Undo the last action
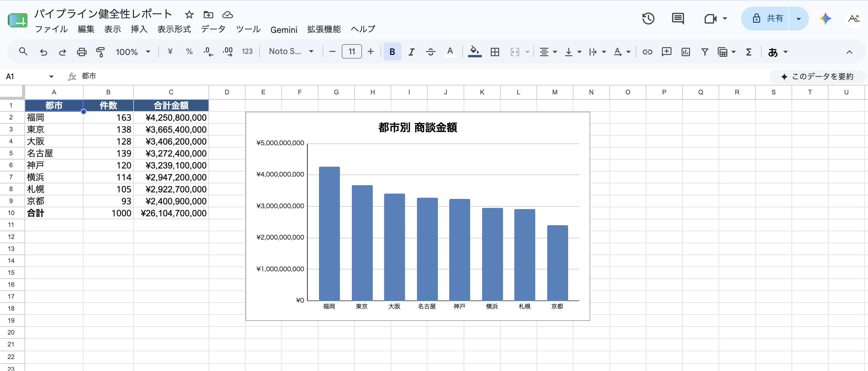The width and height of the screenshot is (868, 371). coord(44,52)
